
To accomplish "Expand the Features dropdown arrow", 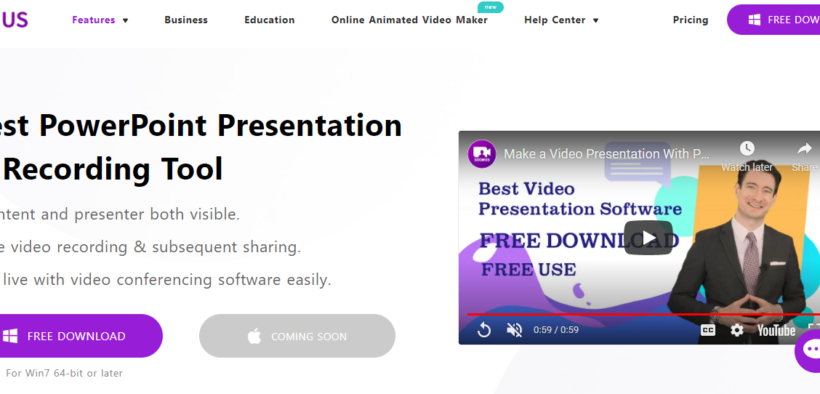I will click(x=126, y=20).
